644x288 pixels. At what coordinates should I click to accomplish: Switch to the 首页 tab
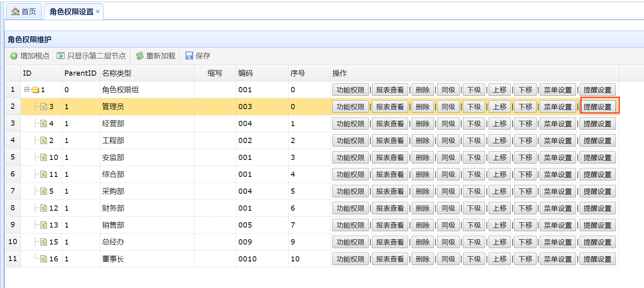(24, 12)
